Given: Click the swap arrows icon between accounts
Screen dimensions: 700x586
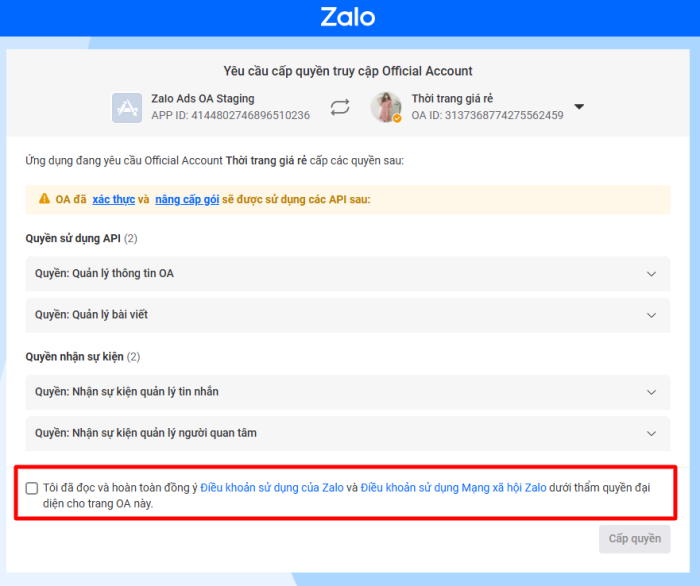Looking at the screenshot, I should point(340,108).
